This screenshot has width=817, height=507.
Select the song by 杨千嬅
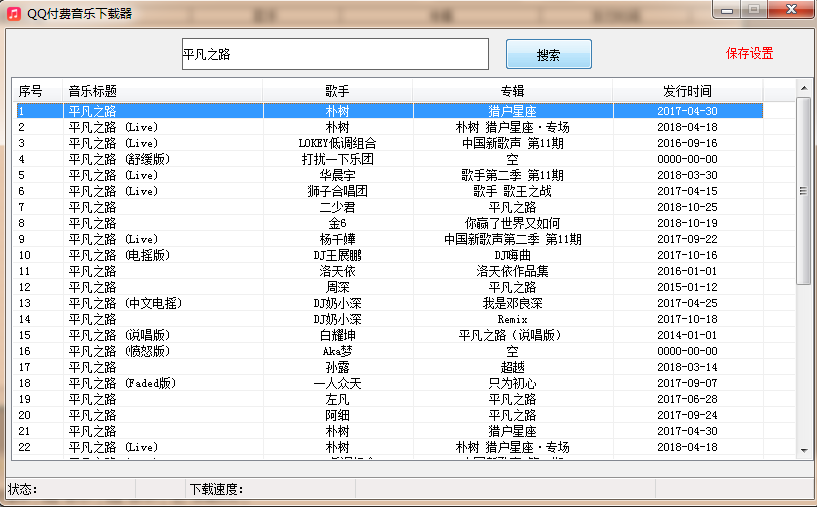(388, 239)
